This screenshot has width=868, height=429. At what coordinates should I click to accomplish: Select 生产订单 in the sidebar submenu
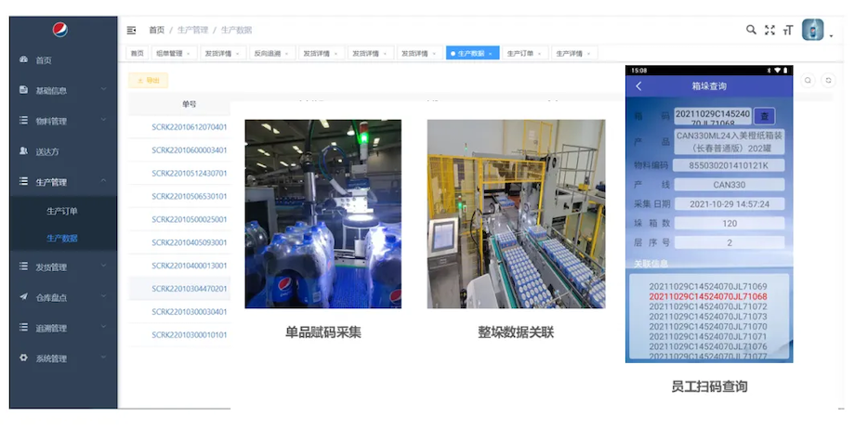[62, 211]
